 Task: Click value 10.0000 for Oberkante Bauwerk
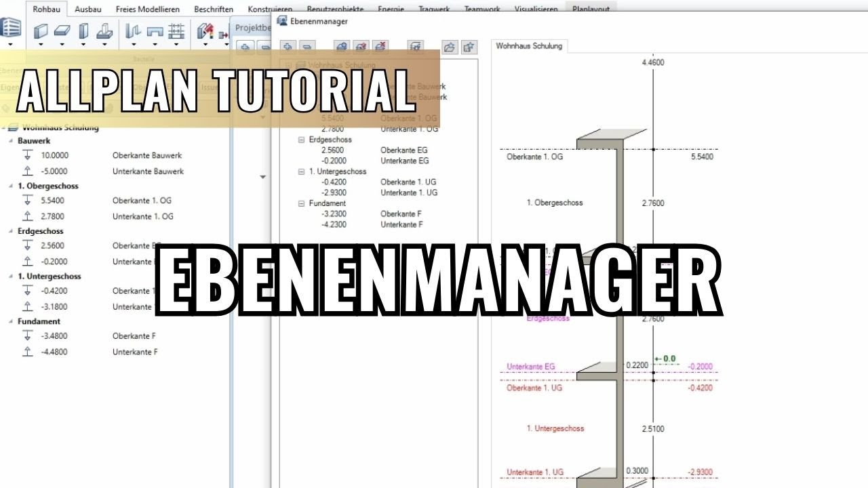(55, 155)
